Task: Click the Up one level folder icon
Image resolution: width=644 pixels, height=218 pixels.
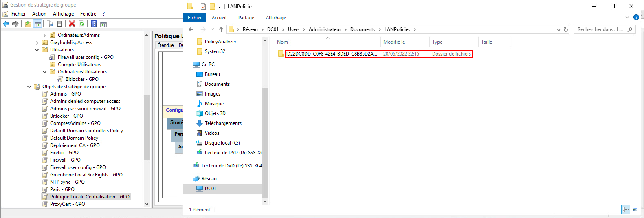Action: click(28, 24)
